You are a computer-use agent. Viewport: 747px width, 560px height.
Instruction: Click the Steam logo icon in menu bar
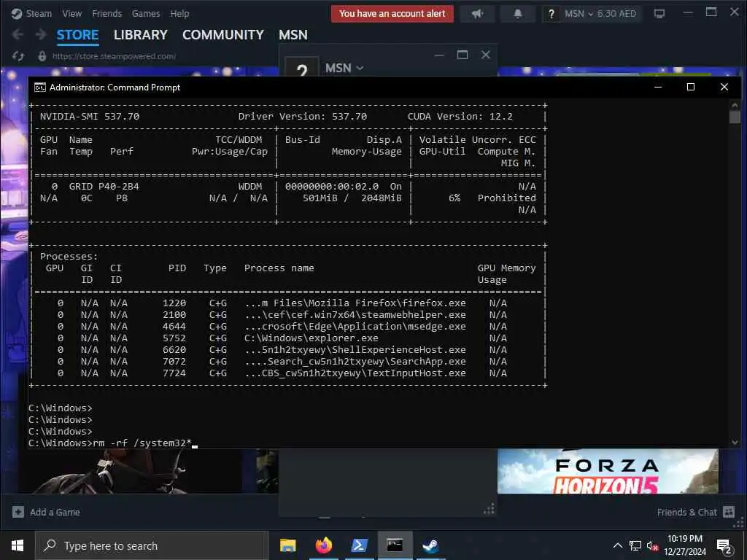[17, 14]
